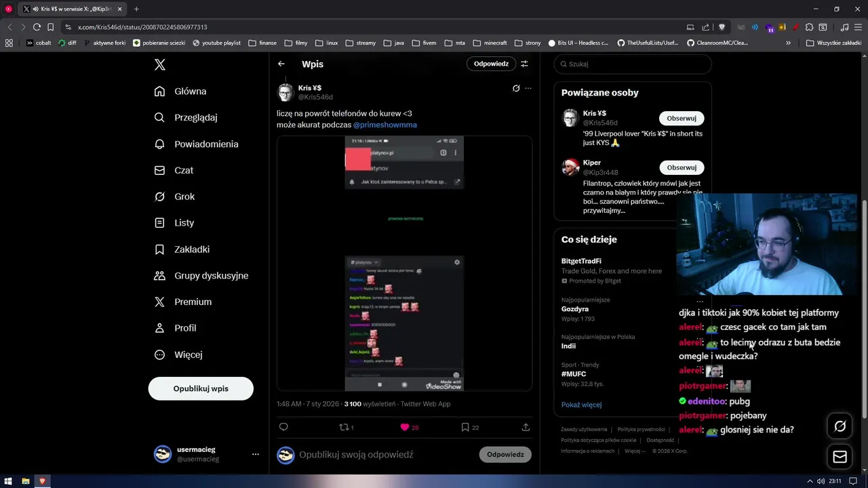
Task: Open Polityka prywatności footer link
Action: (641, 429)
